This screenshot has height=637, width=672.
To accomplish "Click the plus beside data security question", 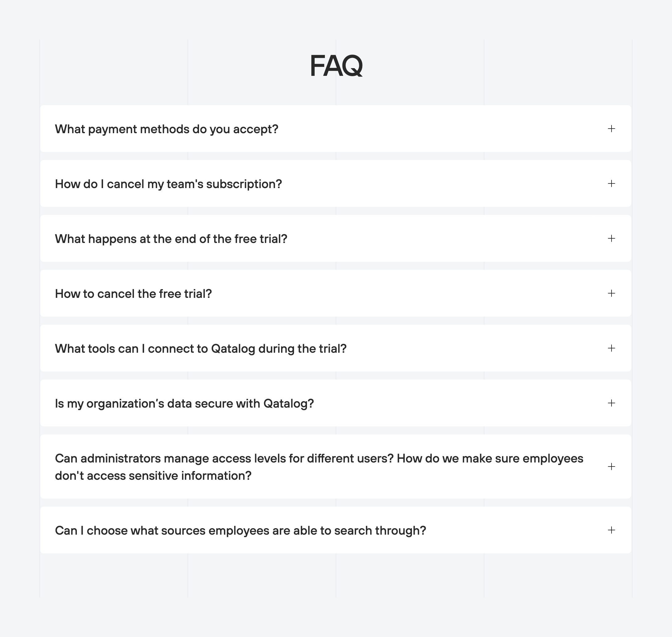I will click(612, 403).
